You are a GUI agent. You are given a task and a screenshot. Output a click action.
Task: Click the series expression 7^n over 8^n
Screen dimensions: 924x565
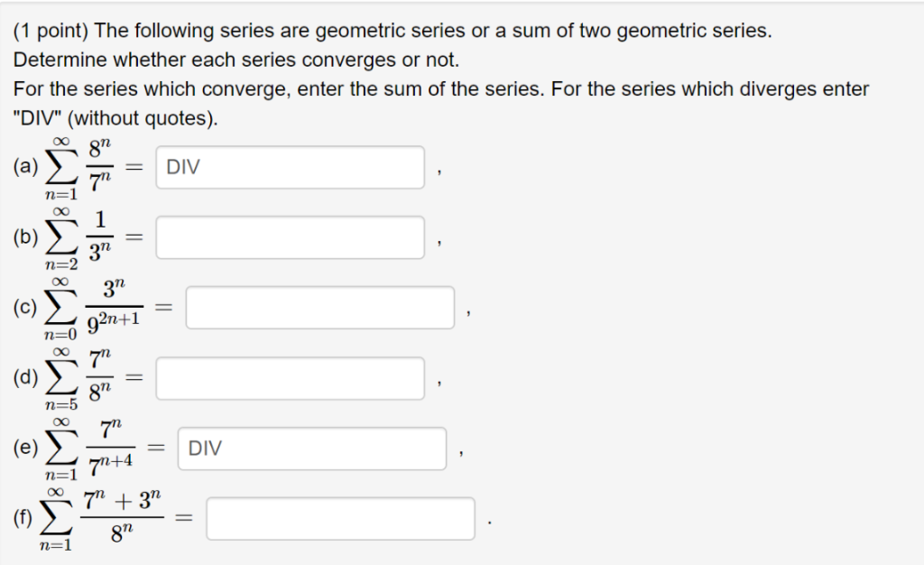click(99, 377)
